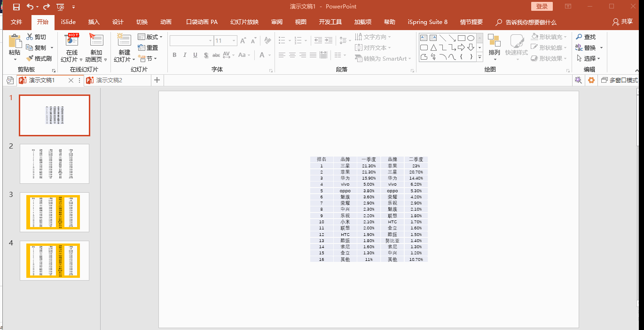Insert a text box from shapes gallery
Screen dimensions: 644x330
click(424, 38)
